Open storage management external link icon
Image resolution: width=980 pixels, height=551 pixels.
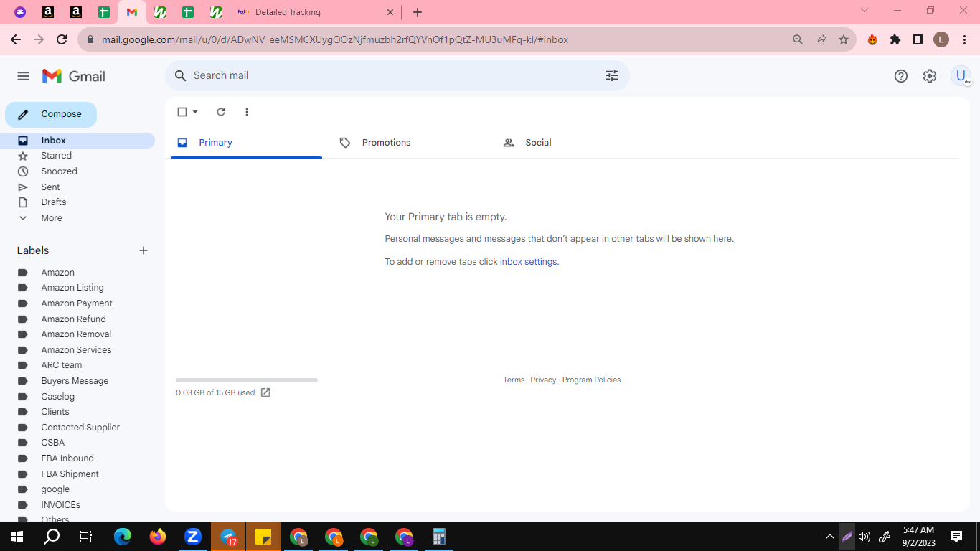tap(265, 392)
